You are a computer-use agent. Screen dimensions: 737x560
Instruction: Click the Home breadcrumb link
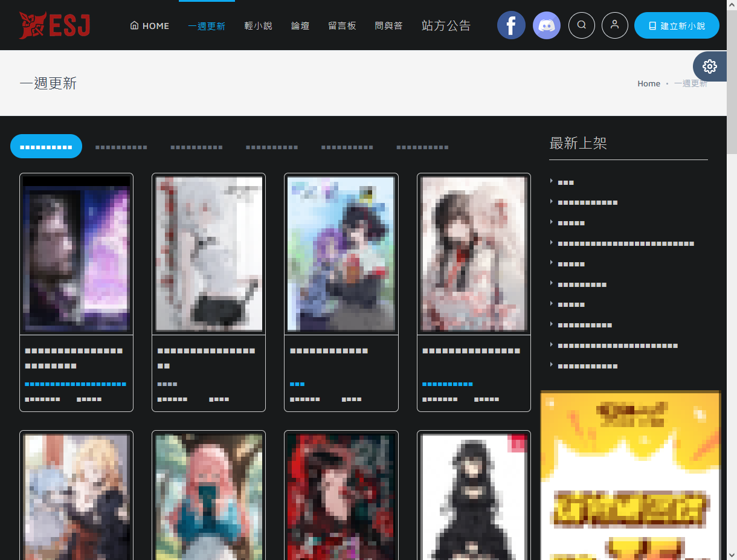(649, 83)
